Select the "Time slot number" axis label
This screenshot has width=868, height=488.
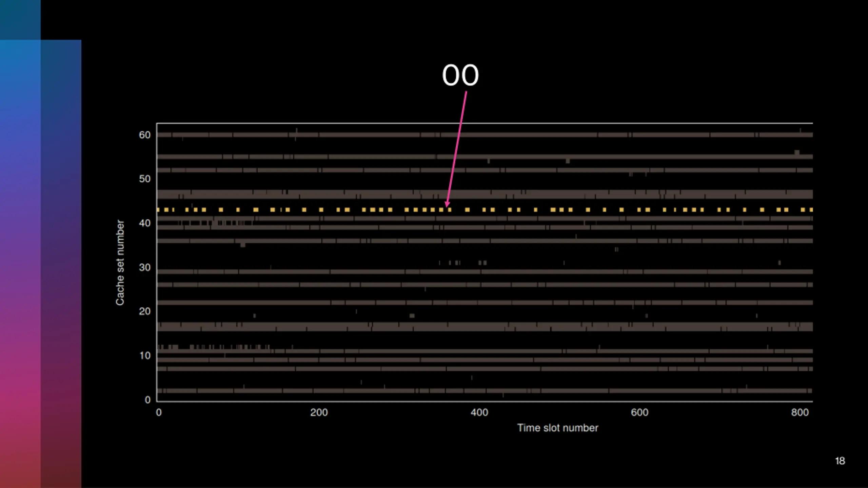pos(557,428)
